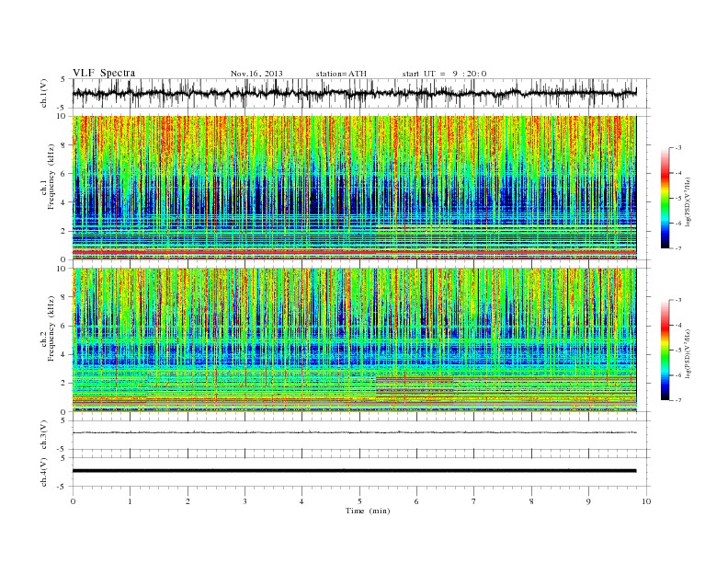
Task: Click the 'ch.1(V)' axis label
Action: point(44,93)
